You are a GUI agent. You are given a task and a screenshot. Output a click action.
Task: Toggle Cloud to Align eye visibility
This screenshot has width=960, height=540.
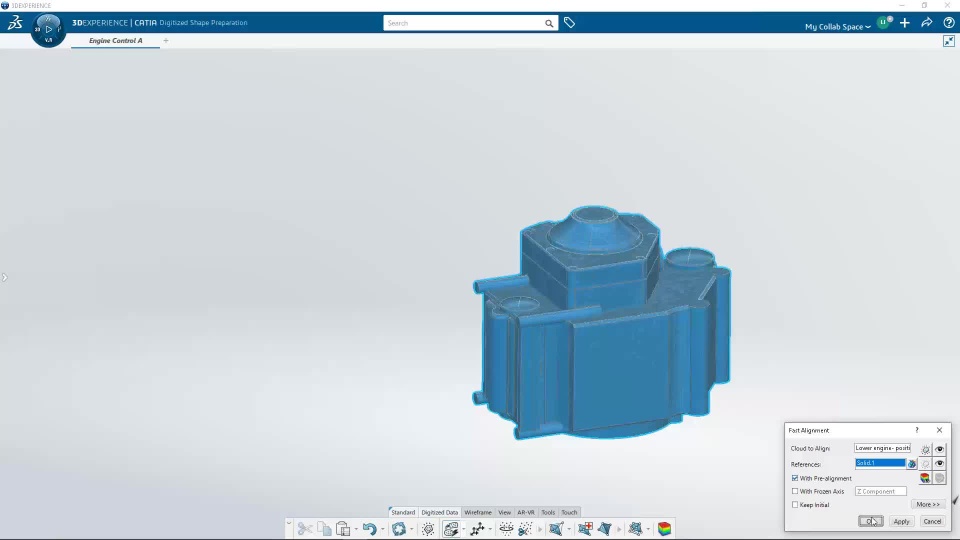coord(940,449)
